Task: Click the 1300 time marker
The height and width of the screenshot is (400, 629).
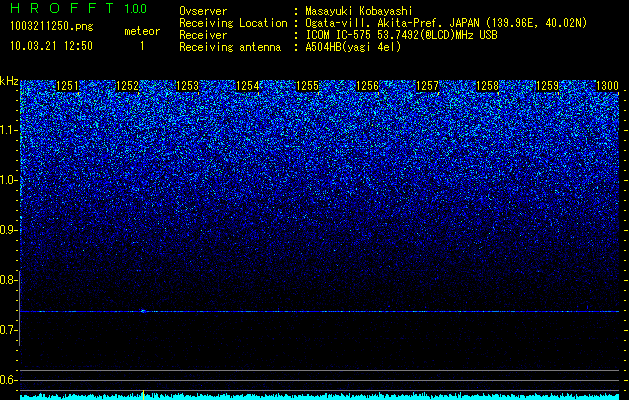Action: [607, 86]
